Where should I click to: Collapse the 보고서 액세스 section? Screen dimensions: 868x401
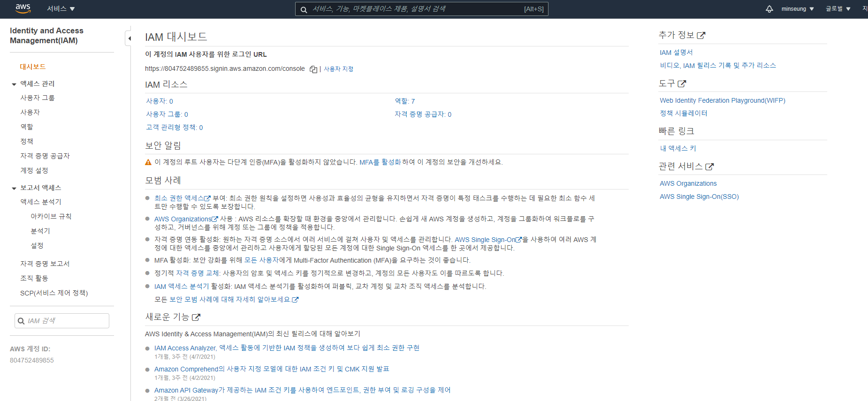tap(14, 188)
